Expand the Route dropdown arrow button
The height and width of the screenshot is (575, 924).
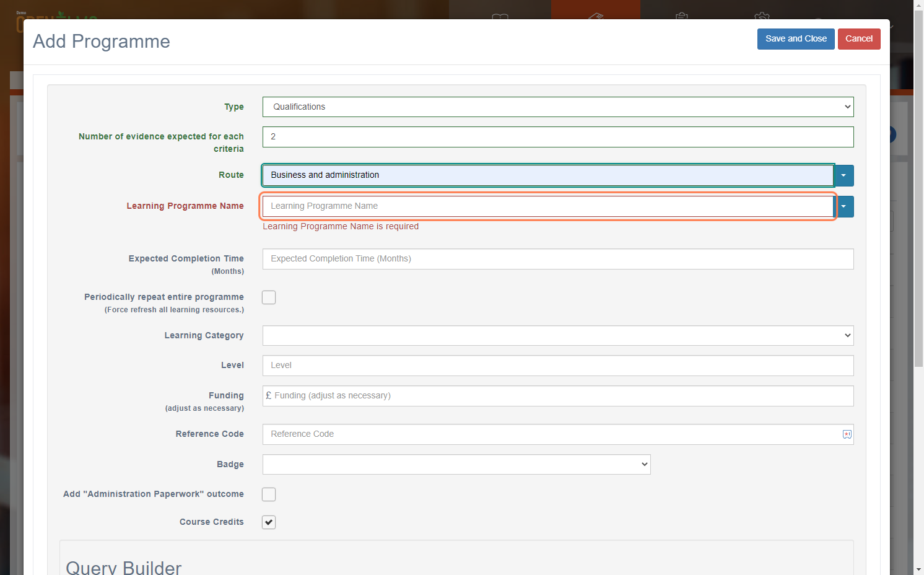pos(843,175)
